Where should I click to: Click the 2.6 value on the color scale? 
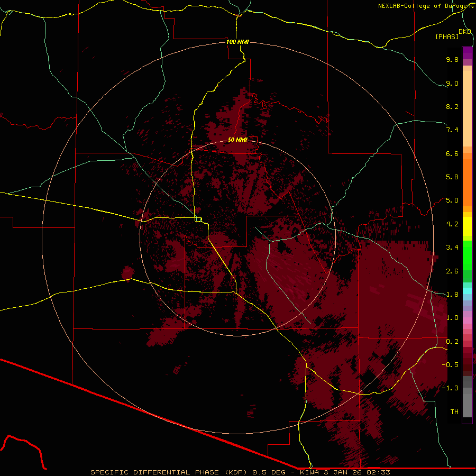coord(452,271)
